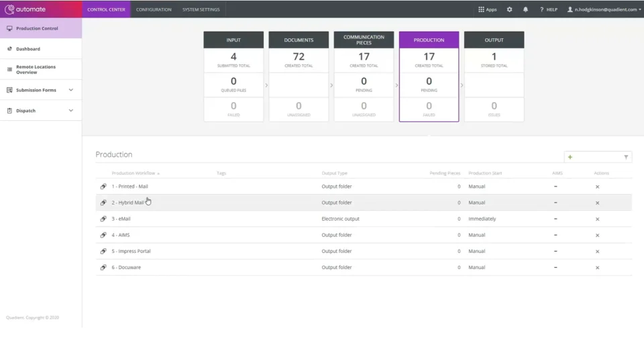Open the n.hodgkinson user account dropdown
Image resolution: width=644 pixels, height=345 pixels.
tap(604, 9)
